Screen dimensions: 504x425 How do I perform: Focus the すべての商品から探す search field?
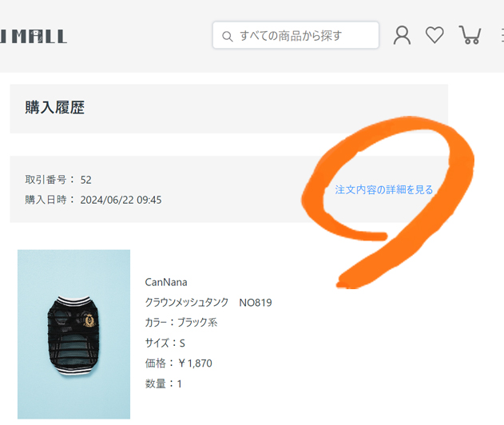point(296,35)
